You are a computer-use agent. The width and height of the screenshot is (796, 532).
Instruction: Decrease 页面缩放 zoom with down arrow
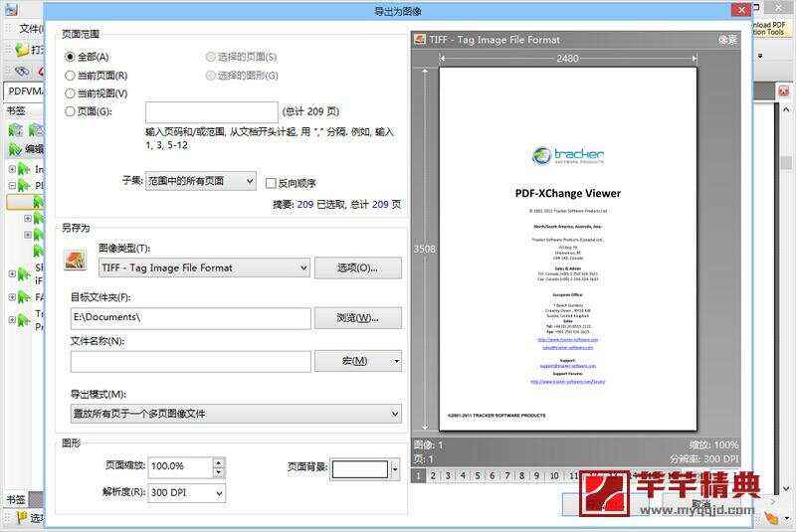(218, 472)
